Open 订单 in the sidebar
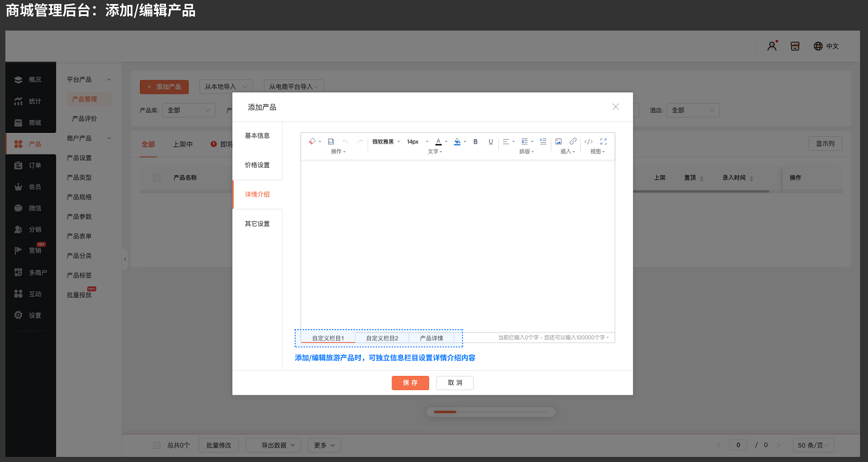This screenshot has width=868, height=462. 31,165
